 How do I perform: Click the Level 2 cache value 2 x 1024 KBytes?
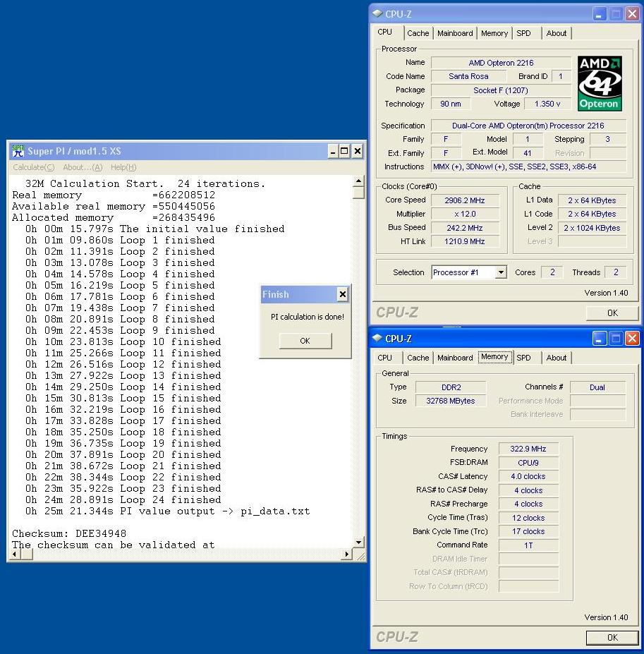591,228
